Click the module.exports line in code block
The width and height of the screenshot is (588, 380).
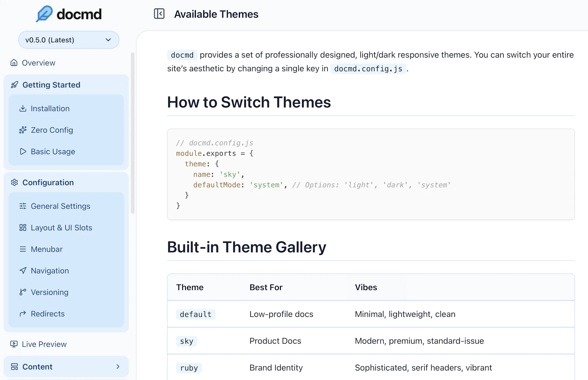pos(215,153)
